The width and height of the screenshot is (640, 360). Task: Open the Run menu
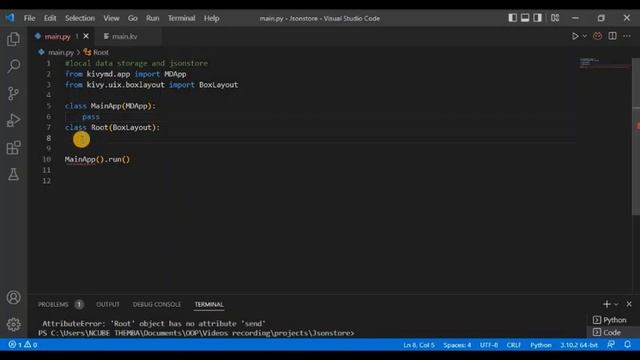(153, 18)
